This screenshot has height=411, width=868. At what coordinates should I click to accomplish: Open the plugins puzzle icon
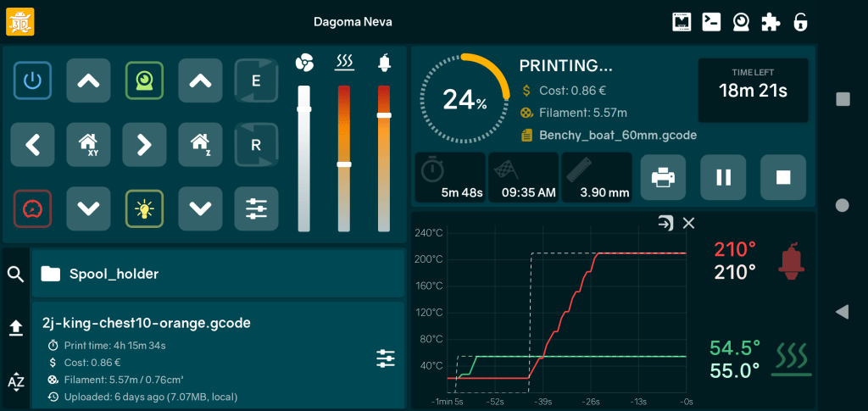(771, 22)
